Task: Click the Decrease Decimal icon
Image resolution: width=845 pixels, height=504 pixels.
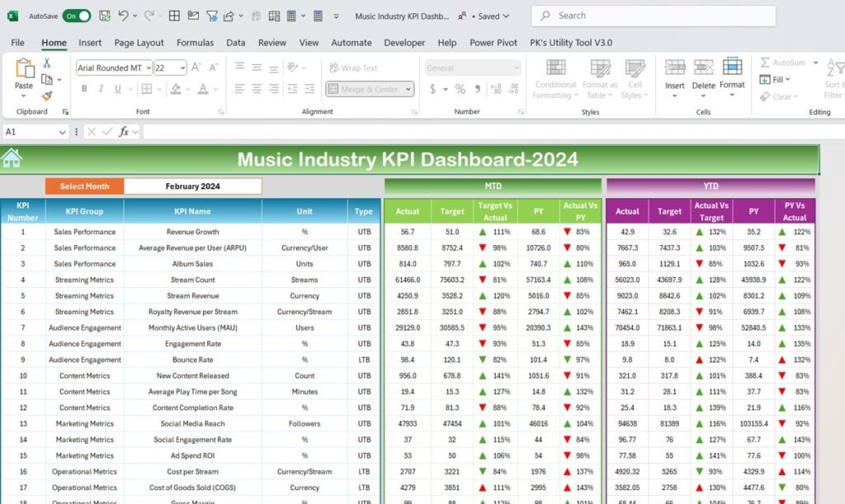Action: tap(513, 89)
